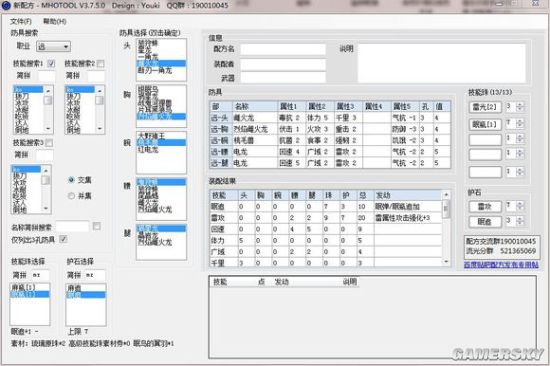550x366 pixels.
Task: Toggle the 技能搜索2 checkbox
Action: (100, 64)
